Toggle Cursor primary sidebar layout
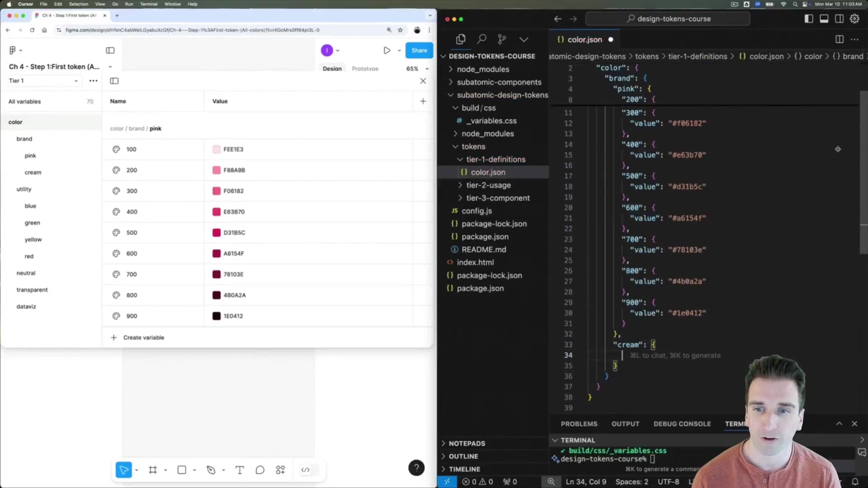 (809, 19)
